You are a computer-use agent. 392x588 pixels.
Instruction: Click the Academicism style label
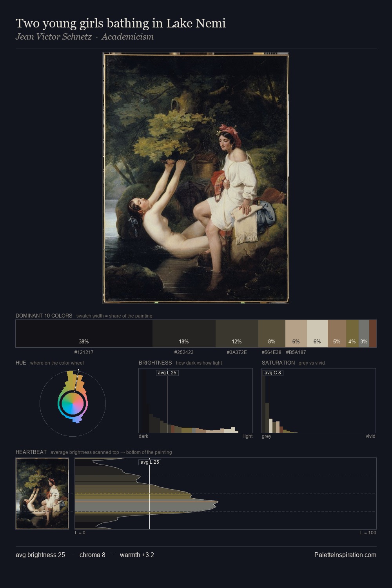(128, 37)
